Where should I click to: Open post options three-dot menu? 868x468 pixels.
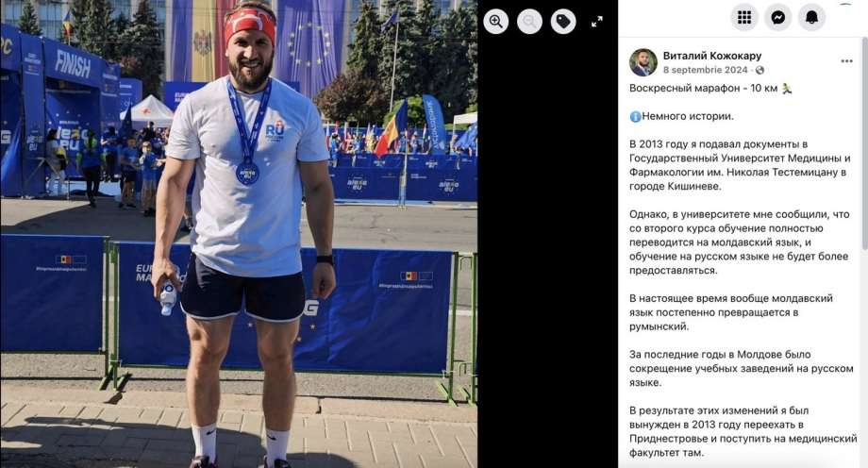(x=846, y=61)
